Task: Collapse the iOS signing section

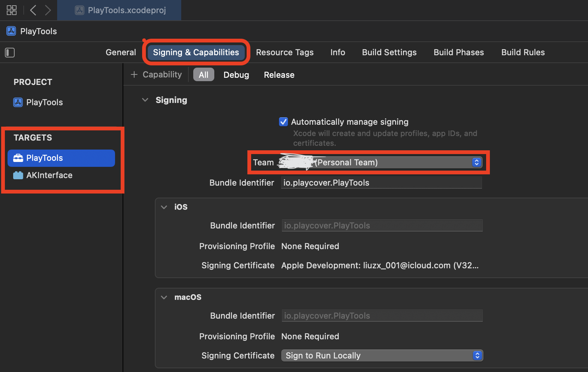Action: pyautogui.click(x=164, y=207)
